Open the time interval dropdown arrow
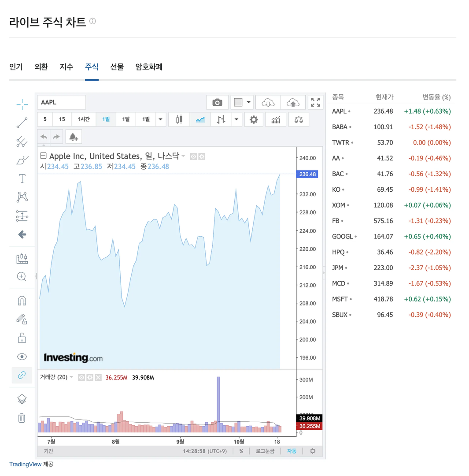The image size is (469, 476). coord(160,119)
